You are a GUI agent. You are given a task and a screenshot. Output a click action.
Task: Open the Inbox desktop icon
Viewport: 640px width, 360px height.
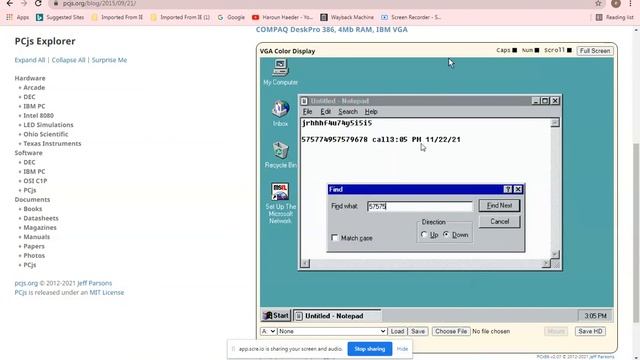click(280, 112)
